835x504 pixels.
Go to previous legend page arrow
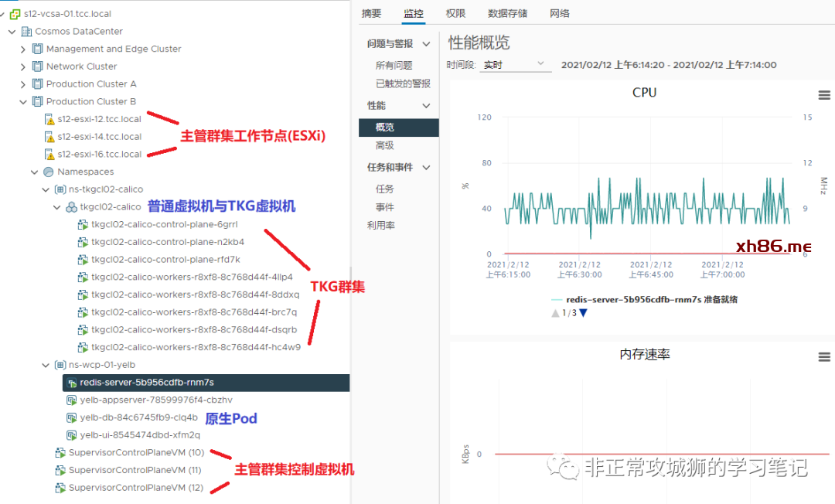[555, 313]
